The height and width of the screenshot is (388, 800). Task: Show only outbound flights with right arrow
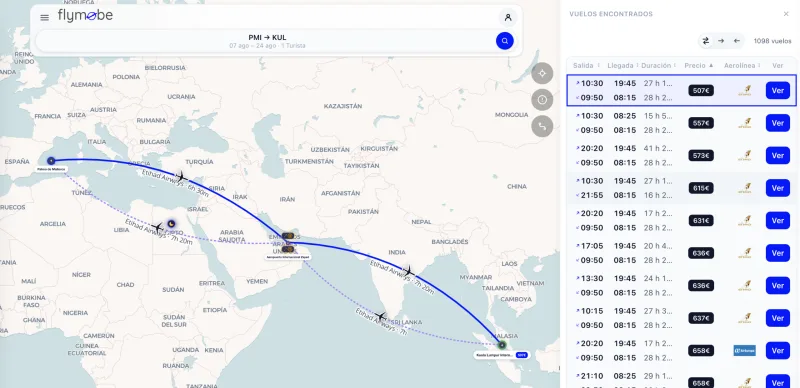click(721, 41)
